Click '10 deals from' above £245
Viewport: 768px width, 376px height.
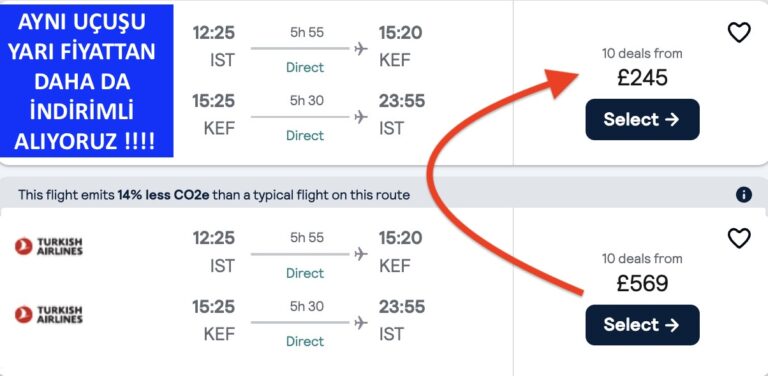tap(642, 53)
